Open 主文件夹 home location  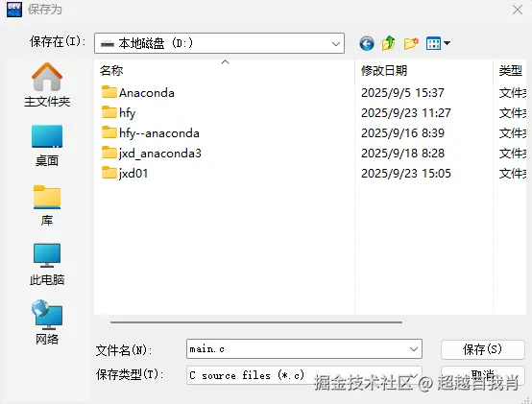coord(47,84)
